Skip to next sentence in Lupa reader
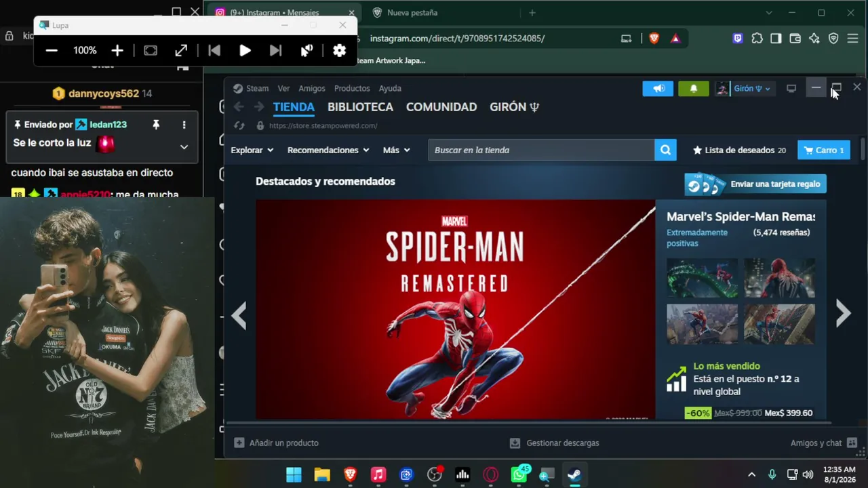868x488 pixels. pyautogui.click(x=275, y=50)
